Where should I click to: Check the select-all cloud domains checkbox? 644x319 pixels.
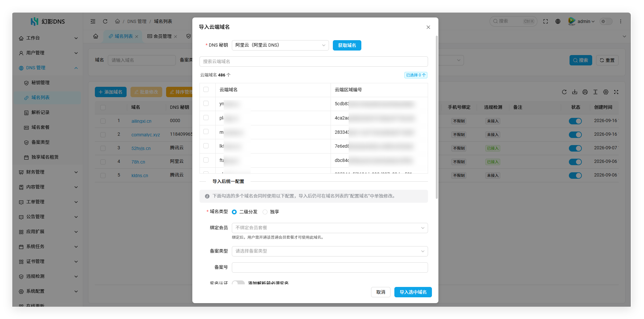[x=206, y=89]
